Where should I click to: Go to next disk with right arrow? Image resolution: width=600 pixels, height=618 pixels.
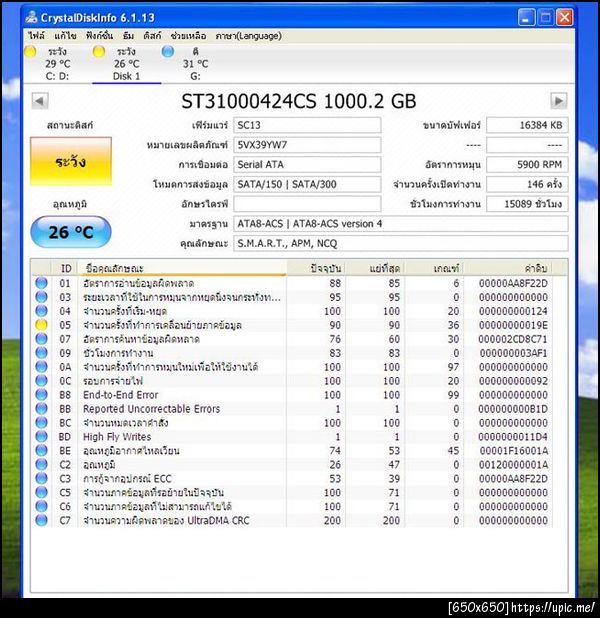(x=559, y=101)
